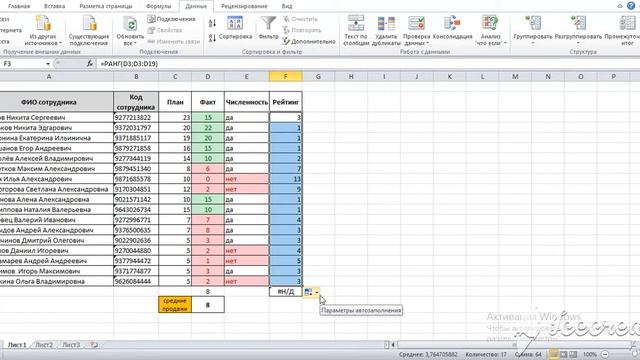Click Из других источников icon
The image size is (640, 360).
coord(43,24)
